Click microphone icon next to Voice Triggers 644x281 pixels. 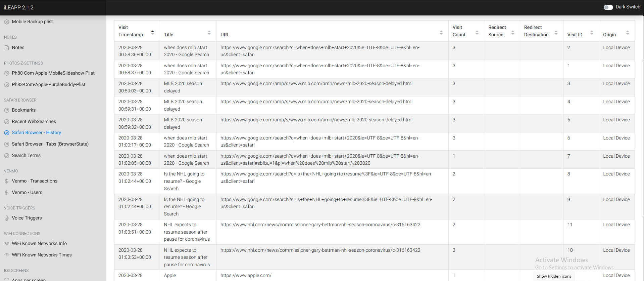click(x=7, y=218)
